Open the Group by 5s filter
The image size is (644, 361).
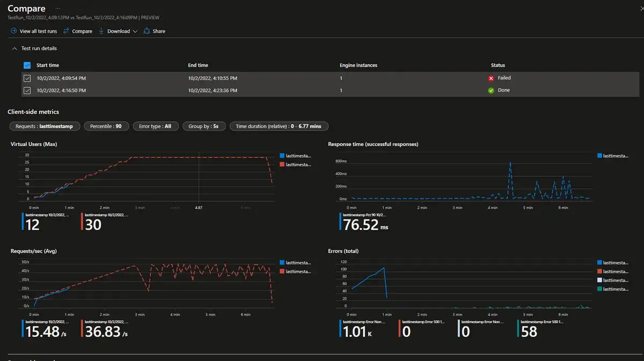(x=203, y=126)
